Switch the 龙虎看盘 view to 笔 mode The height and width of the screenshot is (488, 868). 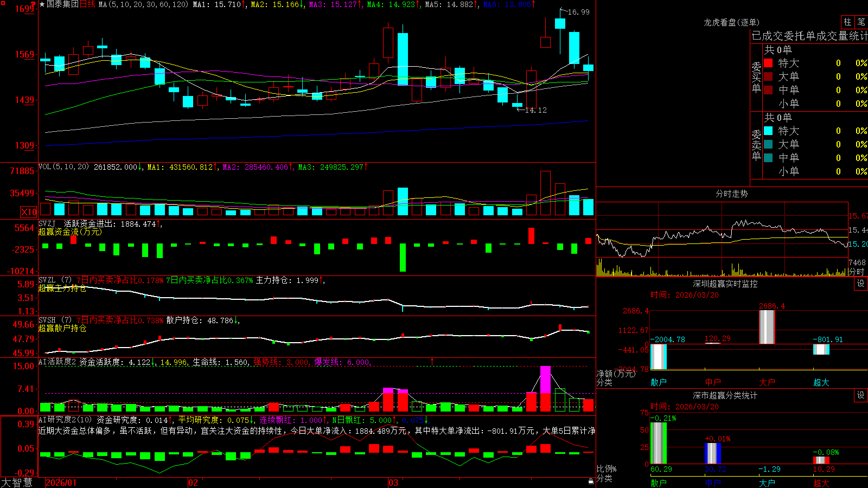pos(861,22)
